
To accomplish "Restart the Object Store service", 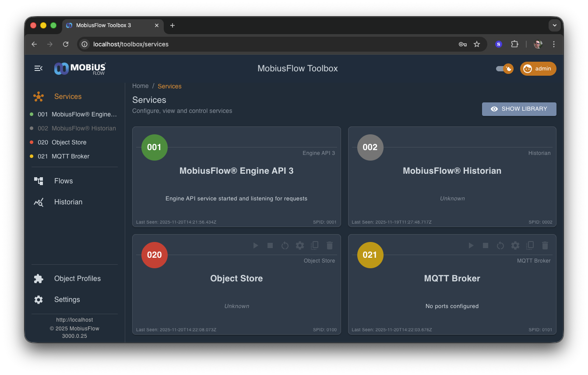I will pos(285,245).
